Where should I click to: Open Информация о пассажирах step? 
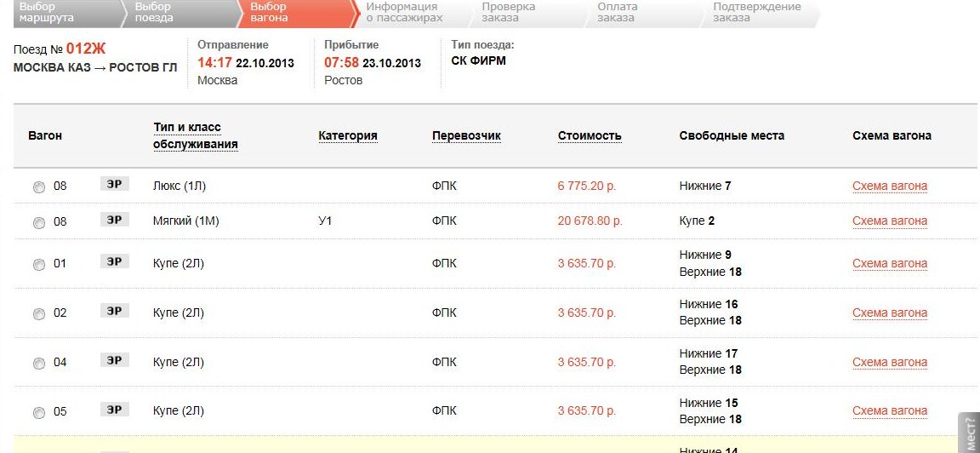tap(404, 12)
